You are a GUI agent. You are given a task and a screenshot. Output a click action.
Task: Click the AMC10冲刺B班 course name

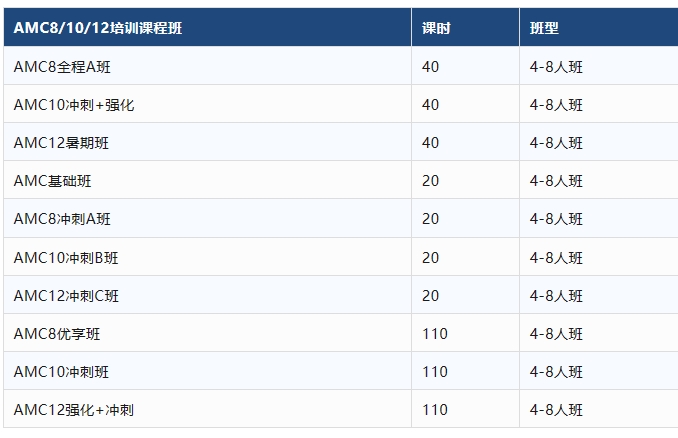coord(66,258)
